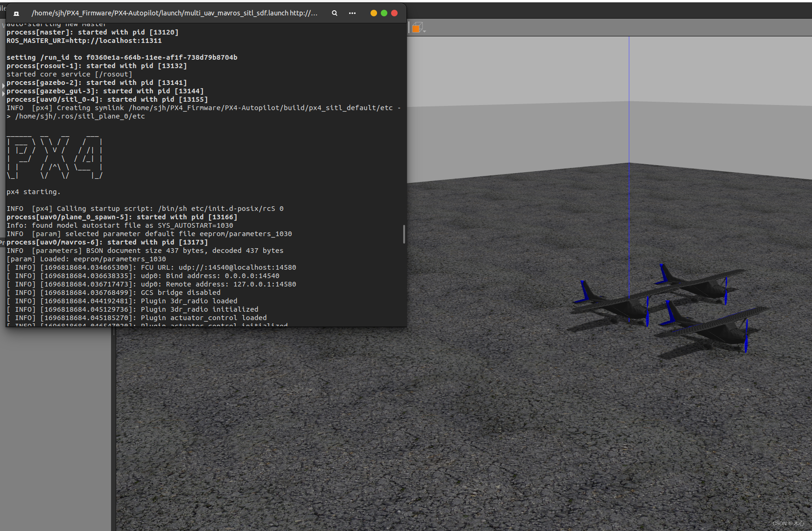Click the 'process[uav0/plane_0_spawn-5]' line
812x531 pixels.
(122, 217)
